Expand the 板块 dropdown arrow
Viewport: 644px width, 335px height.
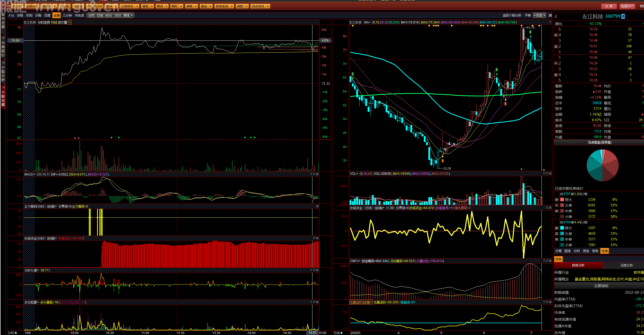pos(115,6)
